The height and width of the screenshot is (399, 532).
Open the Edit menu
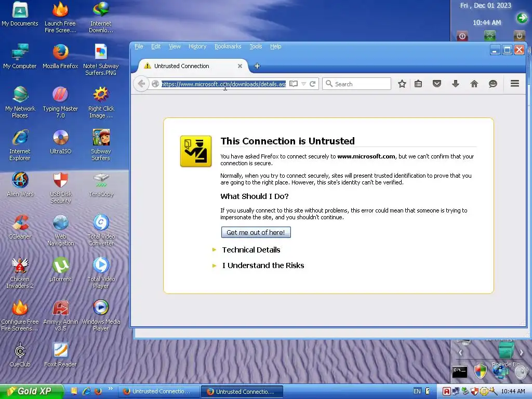[156, 46]
